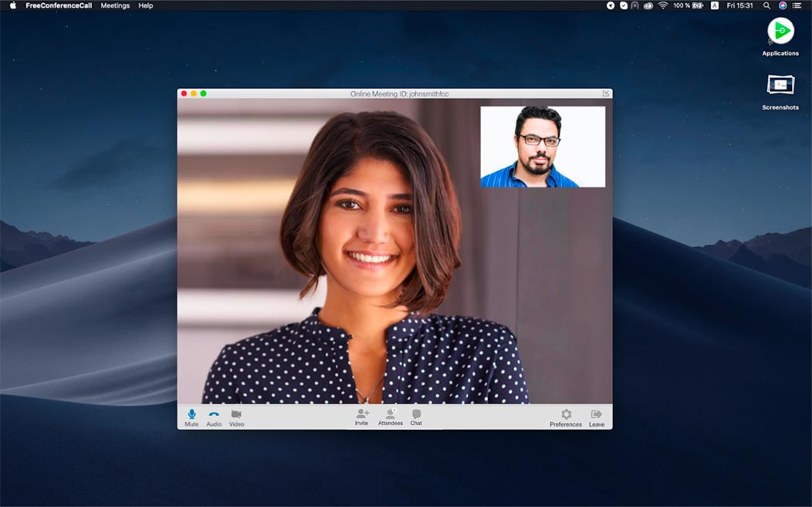
Task: Click the Fri 15:31 menu bar clock
Action: click(x=740, y=5)
